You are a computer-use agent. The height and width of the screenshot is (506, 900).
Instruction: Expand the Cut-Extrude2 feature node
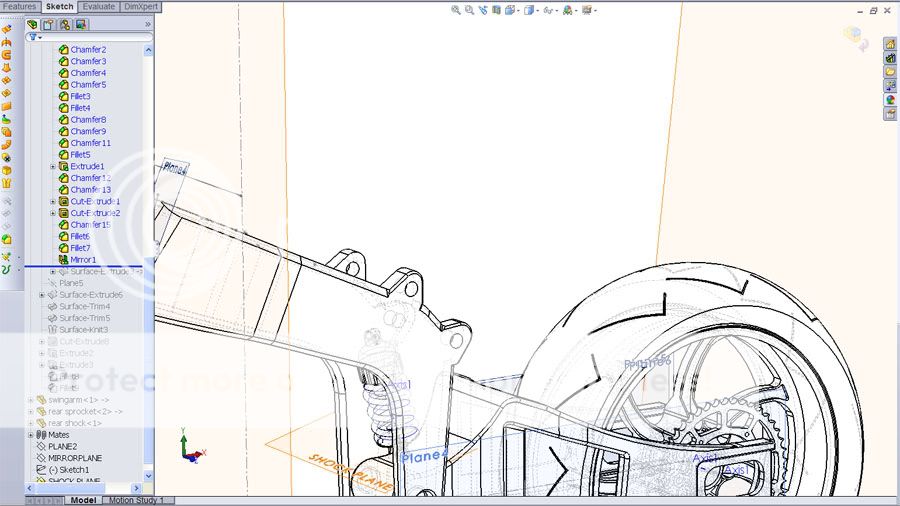pos(53,213)
